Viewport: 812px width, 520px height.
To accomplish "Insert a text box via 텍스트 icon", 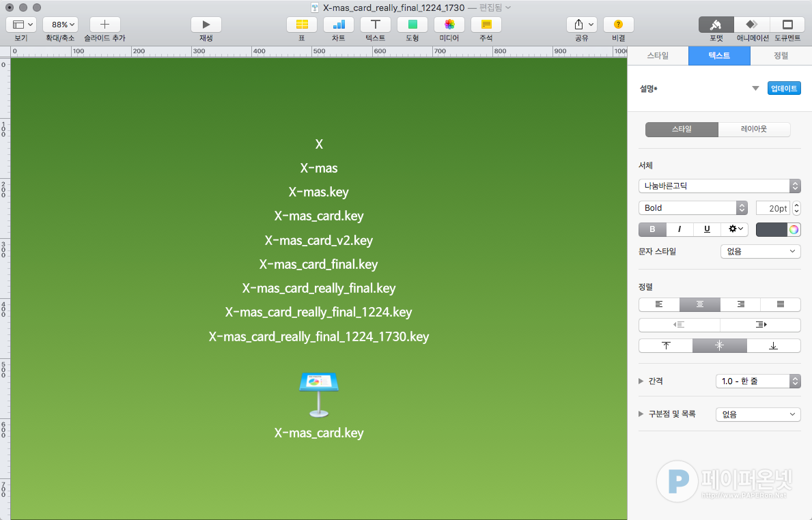I will point(375,26).
